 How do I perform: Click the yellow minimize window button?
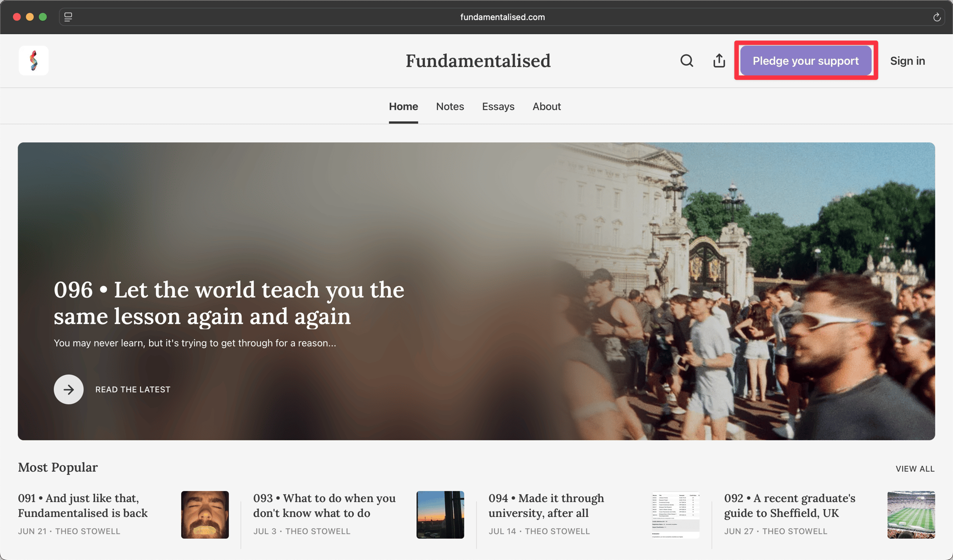coord(30,17)
